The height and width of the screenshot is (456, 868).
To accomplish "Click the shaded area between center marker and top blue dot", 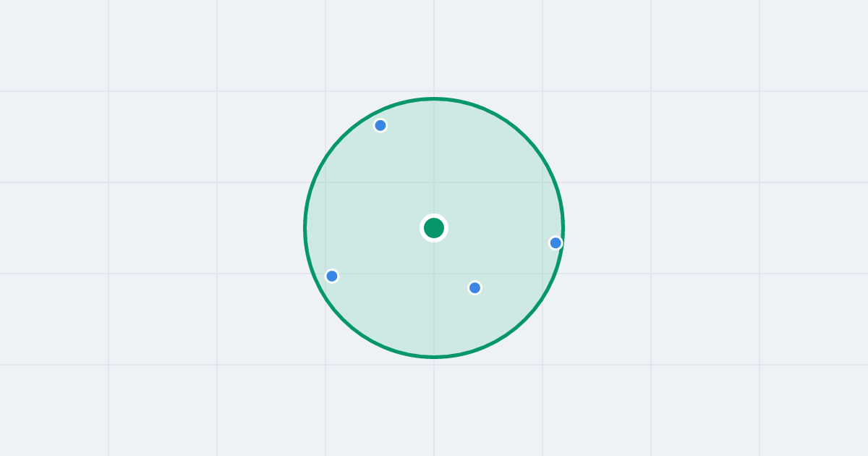I will coord(407,177).
